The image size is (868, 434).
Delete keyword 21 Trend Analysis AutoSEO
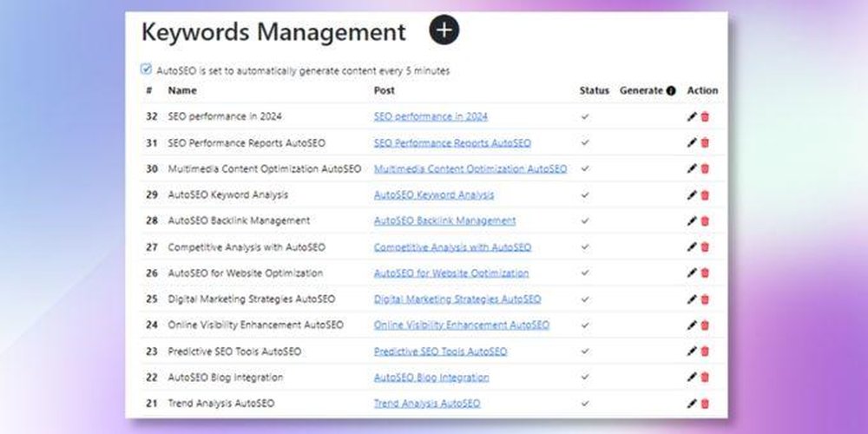705,404
